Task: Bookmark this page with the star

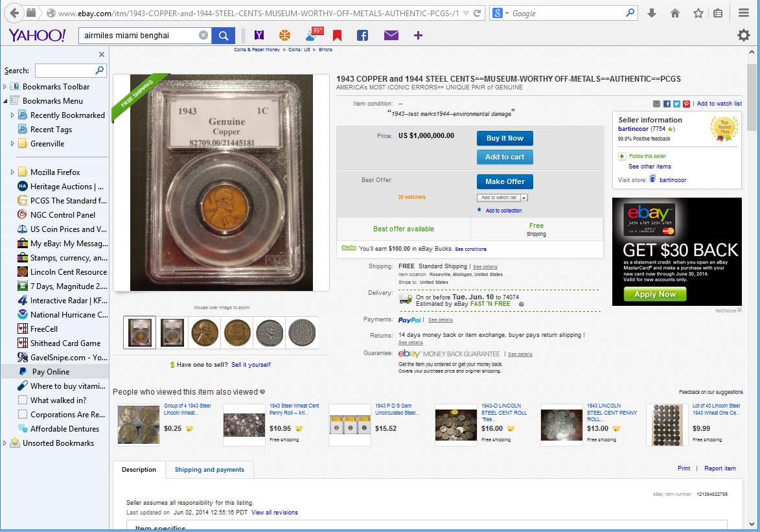Action: click(698, 13)
